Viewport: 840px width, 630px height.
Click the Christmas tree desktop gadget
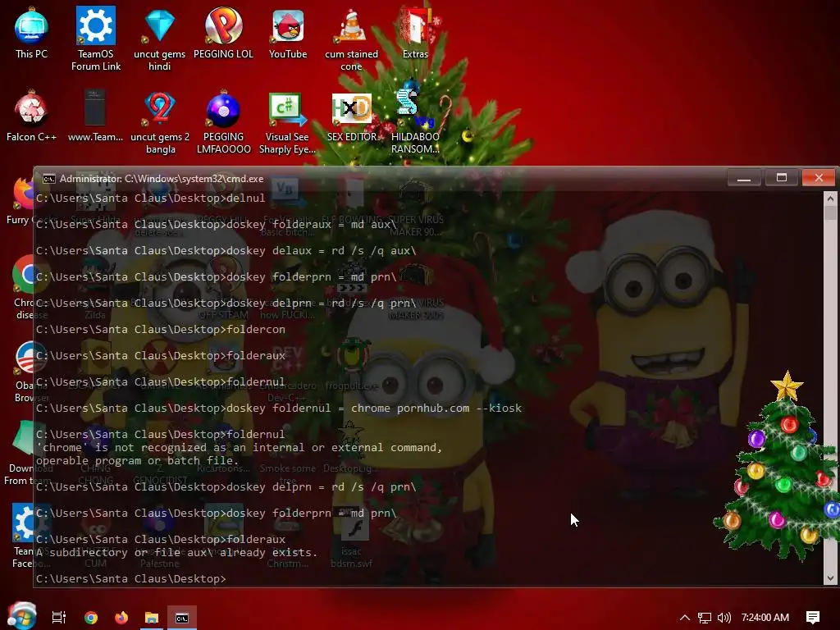(x=779, y=466)
